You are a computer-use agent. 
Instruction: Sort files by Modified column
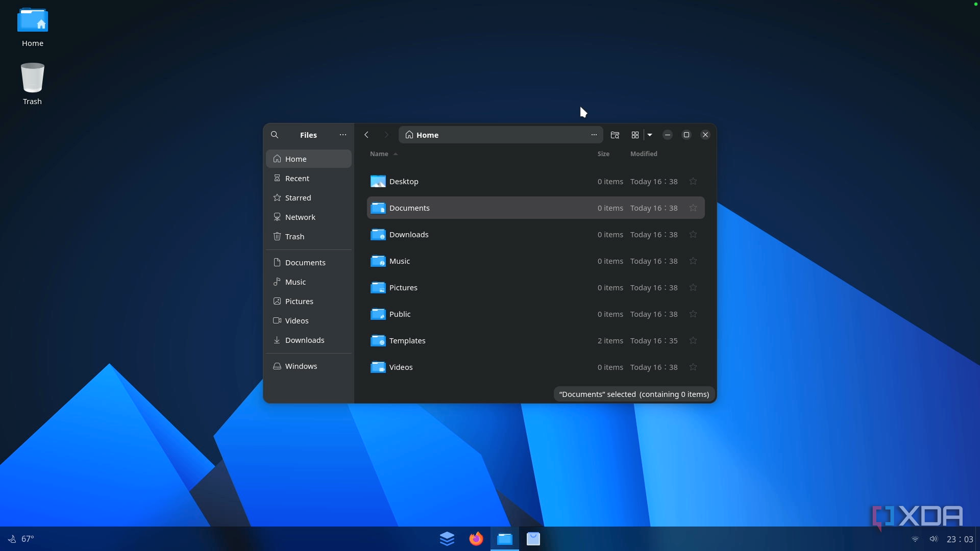(644, 154)
